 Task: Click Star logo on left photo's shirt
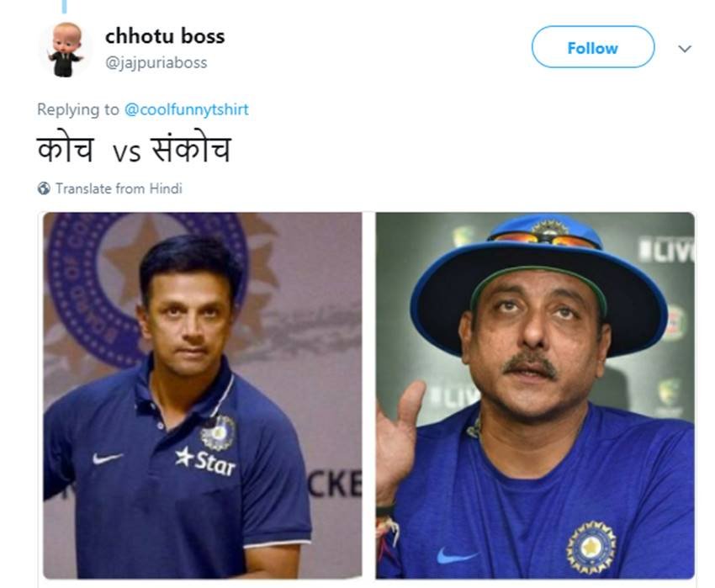pyautogui.click(x=206, y=459)
